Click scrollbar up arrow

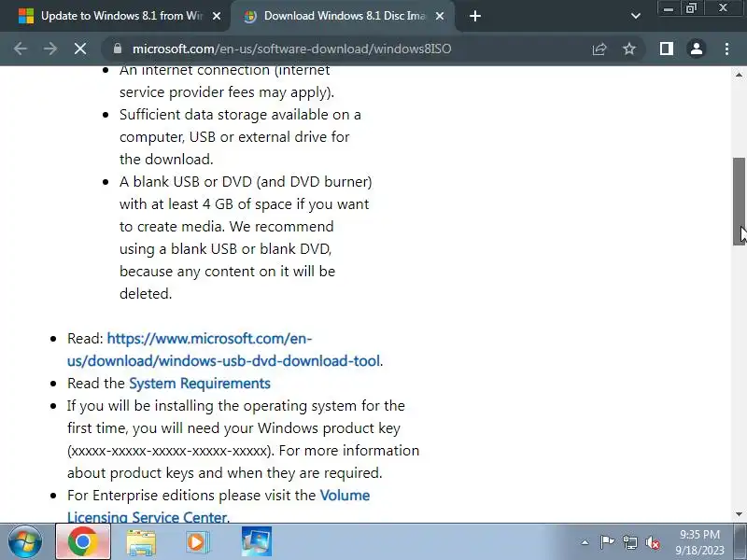click(x=739, y=75)
